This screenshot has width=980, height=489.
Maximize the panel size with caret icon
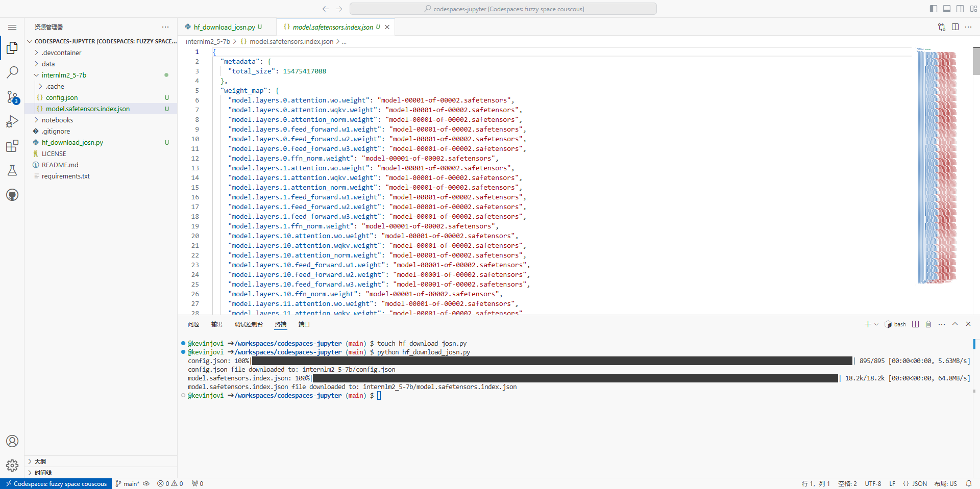(x=955, y=324)
